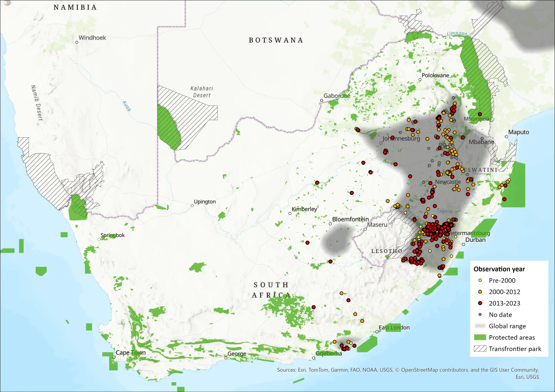555x392 pixels.
Task: Click the OpenStreetMap contributors attribution text
Action: (x=435, y=370)
